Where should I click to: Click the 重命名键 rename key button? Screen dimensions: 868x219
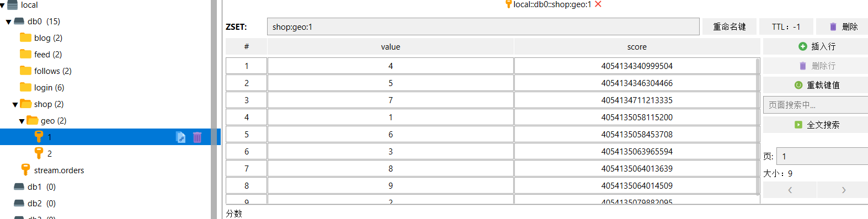click(x=729, y=26)
